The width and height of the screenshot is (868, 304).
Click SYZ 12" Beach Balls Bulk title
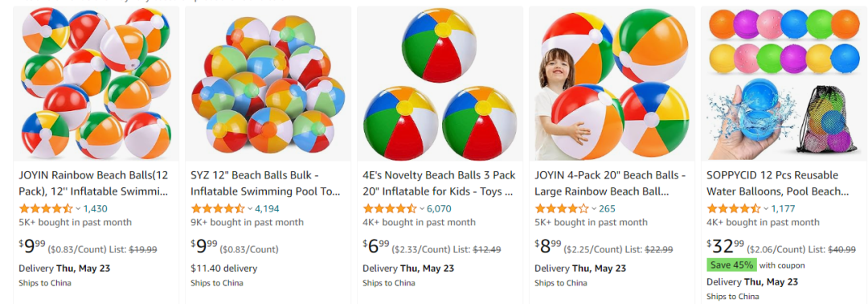(265, 183)
